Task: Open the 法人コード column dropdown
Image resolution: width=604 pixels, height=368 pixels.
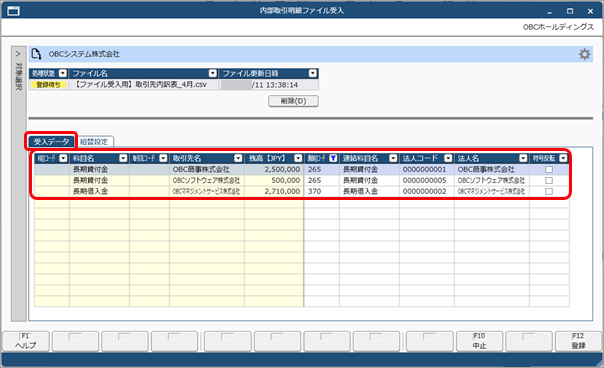Action: 448,158
